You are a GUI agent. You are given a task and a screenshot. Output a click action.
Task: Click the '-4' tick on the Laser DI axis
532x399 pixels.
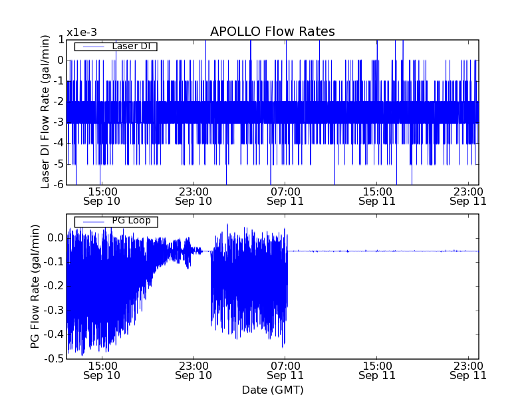pos(57,143)
